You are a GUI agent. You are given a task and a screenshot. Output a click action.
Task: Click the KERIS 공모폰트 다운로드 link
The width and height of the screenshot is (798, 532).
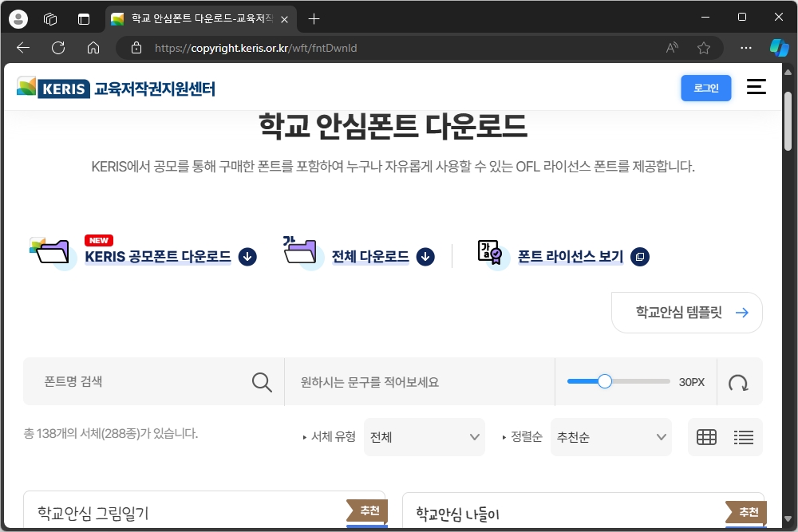(158, 256)
